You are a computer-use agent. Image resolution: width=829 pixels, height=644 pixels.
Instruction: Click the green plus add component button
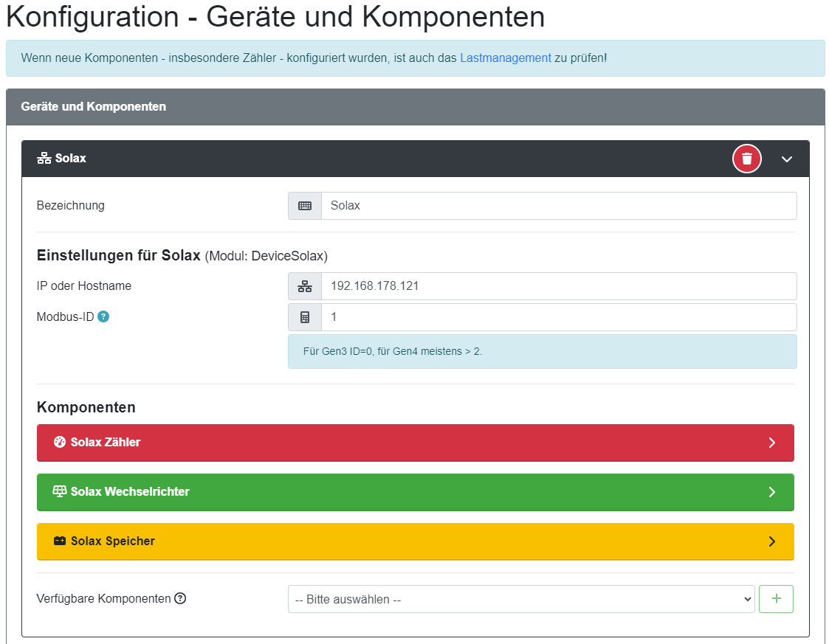pos(776,599)
